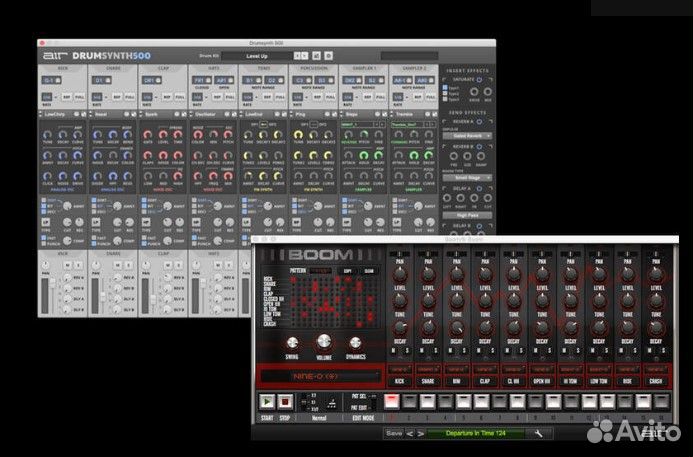Click the Kick MIDI note G-1 field
This screenshot has width=693, height=457.
tap(51, 80)
